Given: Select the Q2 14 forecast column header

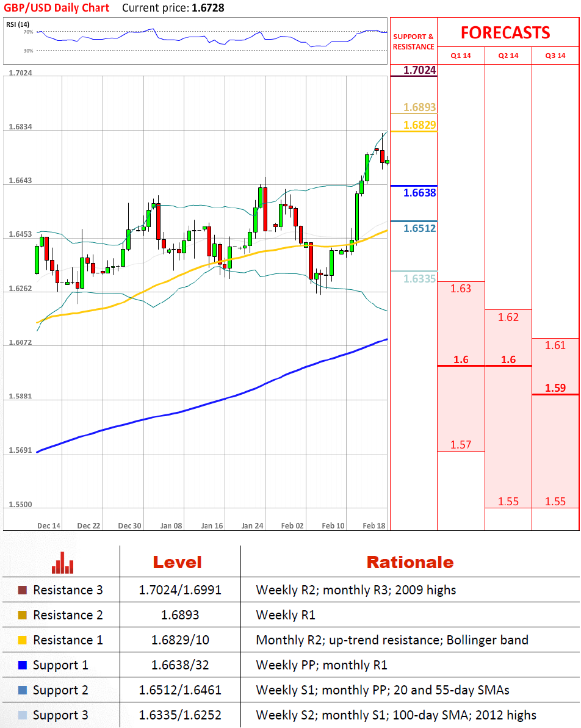Looking at the screenshot, I should (508, 56).
